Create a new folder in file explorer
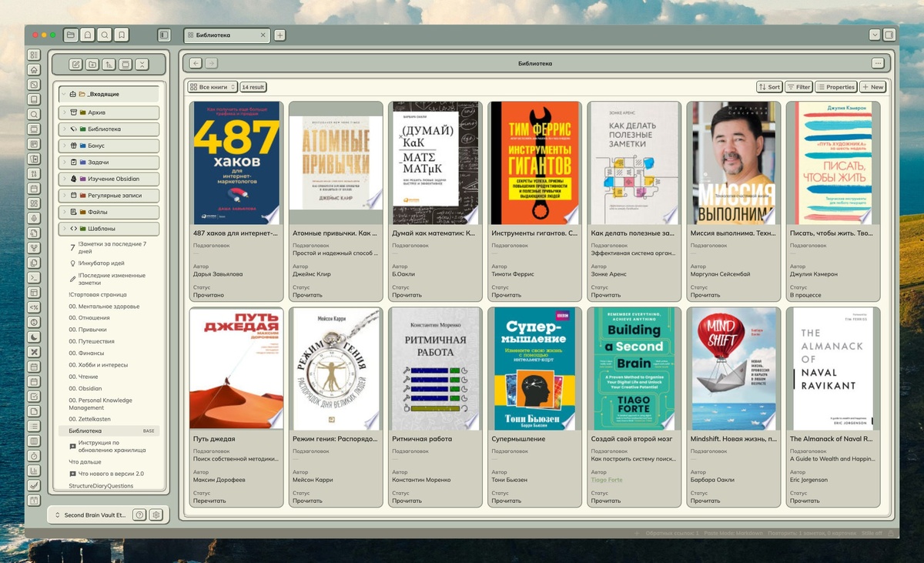Viewport: 924px width, 563px height. 92,65
